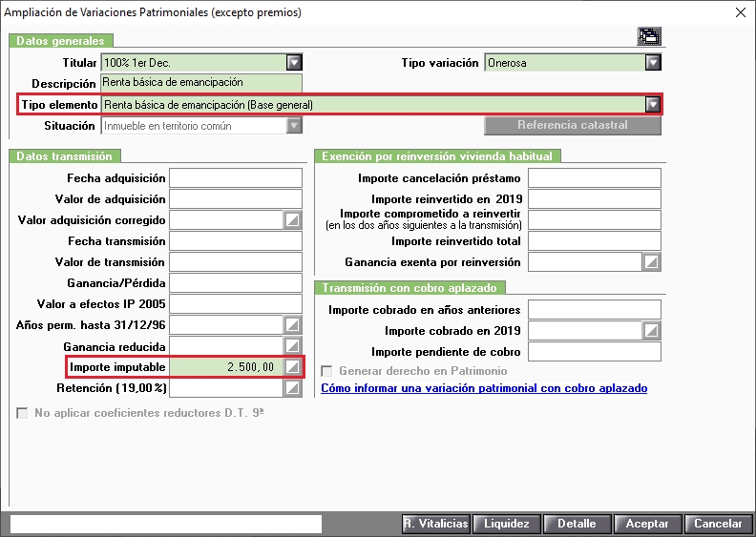Image resolution: width=756 pixels, height=537 pixels.
Task: Open the Detalle button
Action: tap(577, 524)
